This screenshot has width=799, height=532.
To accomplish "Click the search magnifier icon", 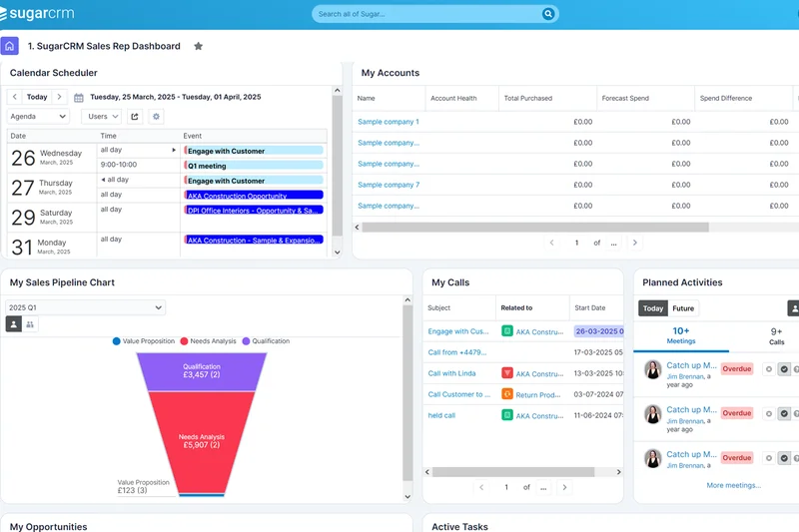I will pyautogui.click(x=547, y=14).
